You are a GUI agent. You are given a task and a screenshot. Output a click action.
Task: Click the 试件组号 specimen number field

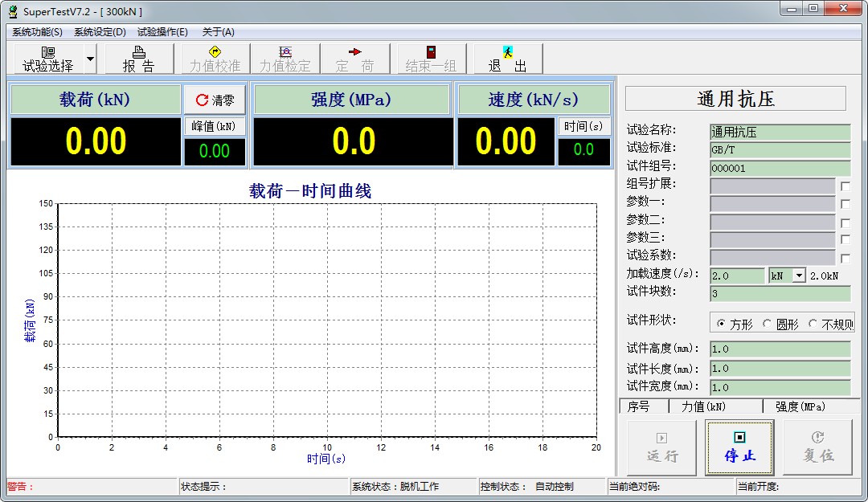778,168
